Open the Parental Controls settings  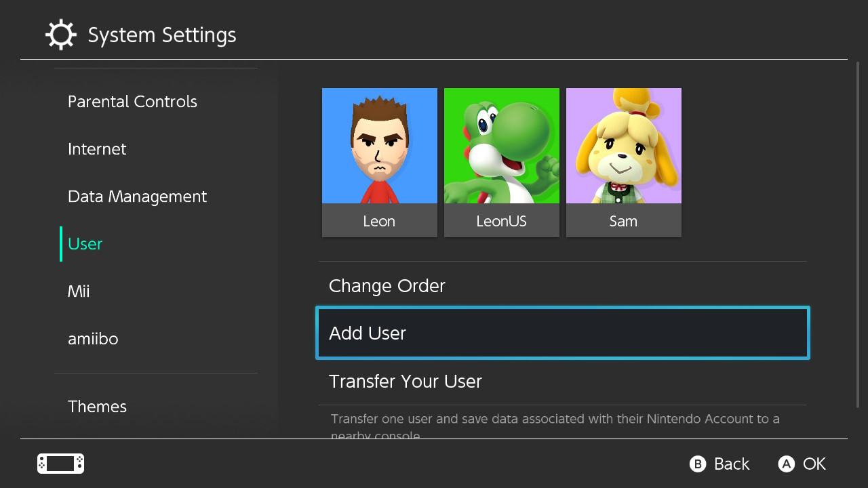132,102
